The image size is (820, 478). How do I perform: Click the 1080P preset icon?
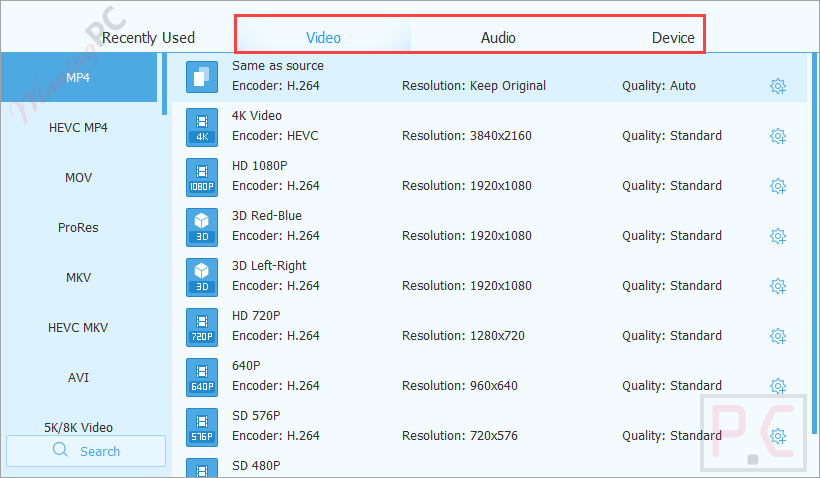[202, 177]
